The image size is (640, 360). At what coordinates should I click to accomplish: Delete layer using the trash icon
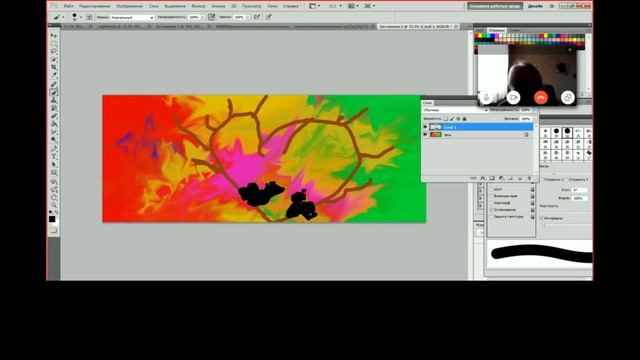pos(529,178)
